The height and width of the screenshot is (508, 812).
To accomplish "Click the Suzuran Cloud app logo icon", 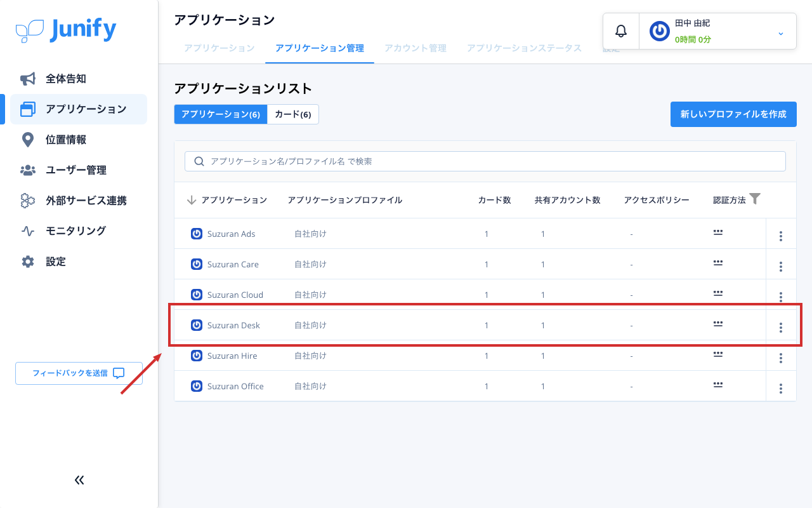I will click(x=197, y=295).
